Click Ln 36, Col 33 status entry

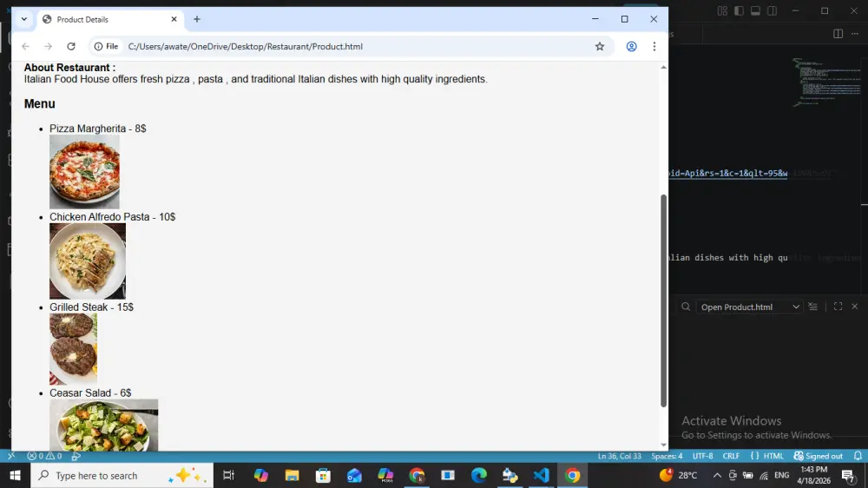point(620,457)
